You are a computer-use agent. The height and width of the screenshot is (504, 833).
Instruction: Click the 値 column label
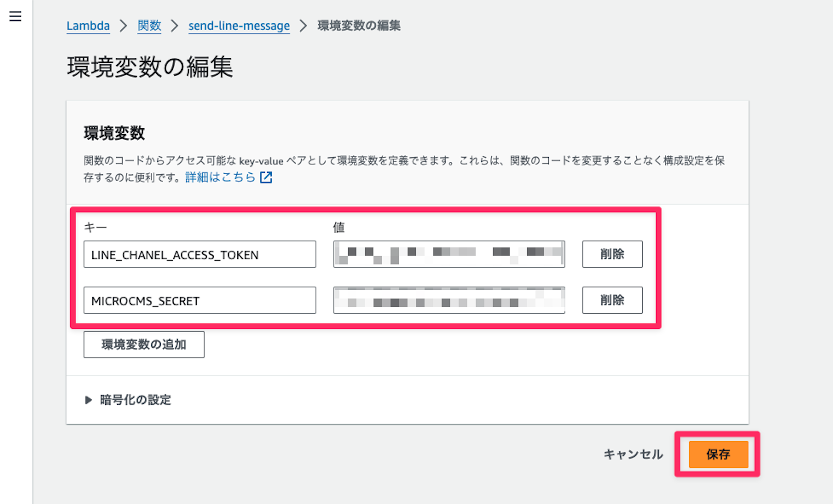coord(339,228)
